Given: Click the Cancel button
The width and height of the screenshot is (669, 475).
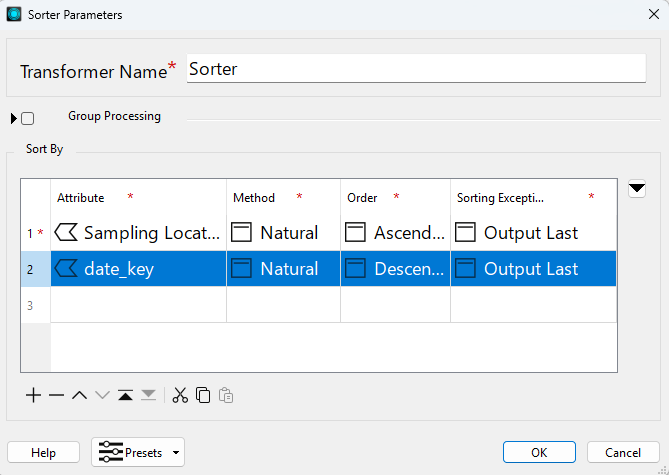Looking at the screenshot, I should pos(623,452).
